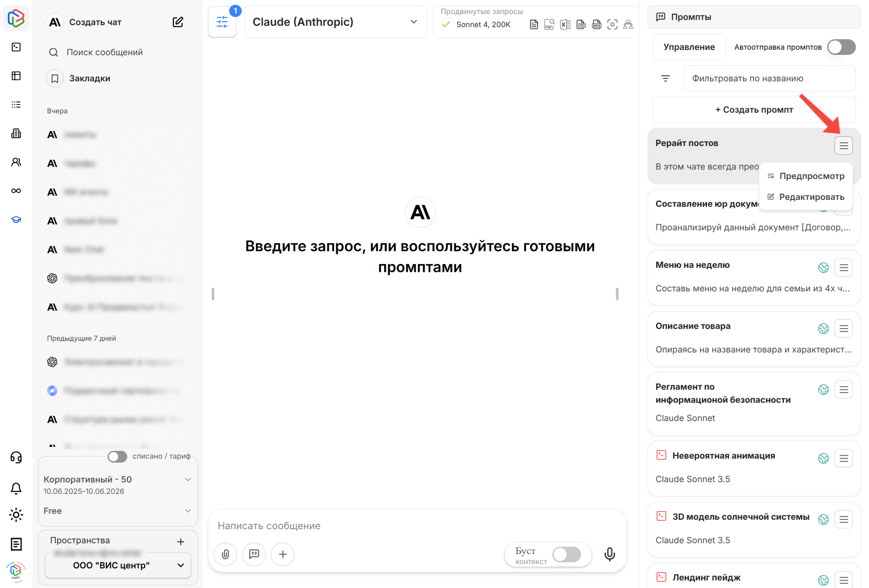Select the Меню на неделю prompt card
This screenshot has height=588, width=869.
pyautogui.click(x=754, y=277)
